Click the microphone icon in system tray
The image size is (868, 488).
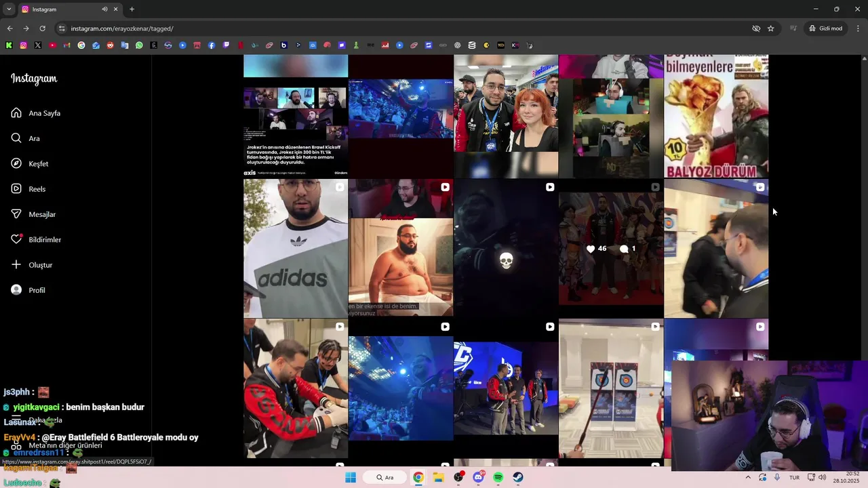point(777,477)
